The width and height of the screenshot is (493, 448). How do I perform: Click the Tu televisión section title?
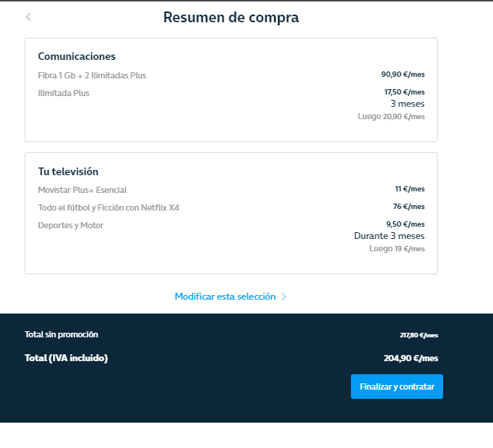pyautogui.click(x=68, y=171)
